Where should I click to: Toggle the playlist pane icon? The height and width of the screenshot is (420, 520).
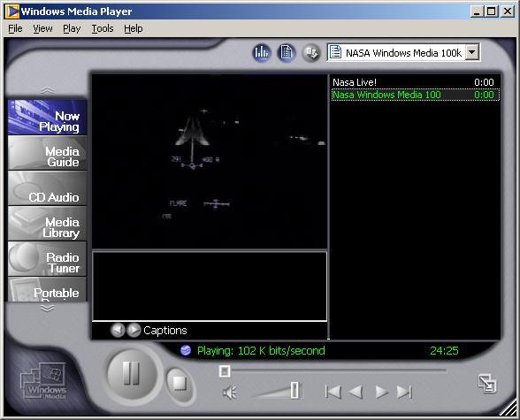pyautogui.click(x=287, y=52)
